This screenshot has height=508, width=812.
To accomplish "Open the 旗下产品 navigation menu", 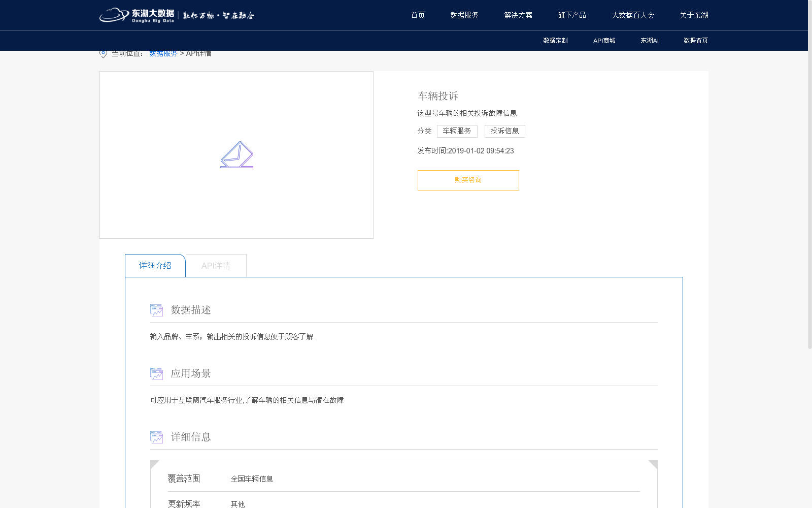I will 572,15.
